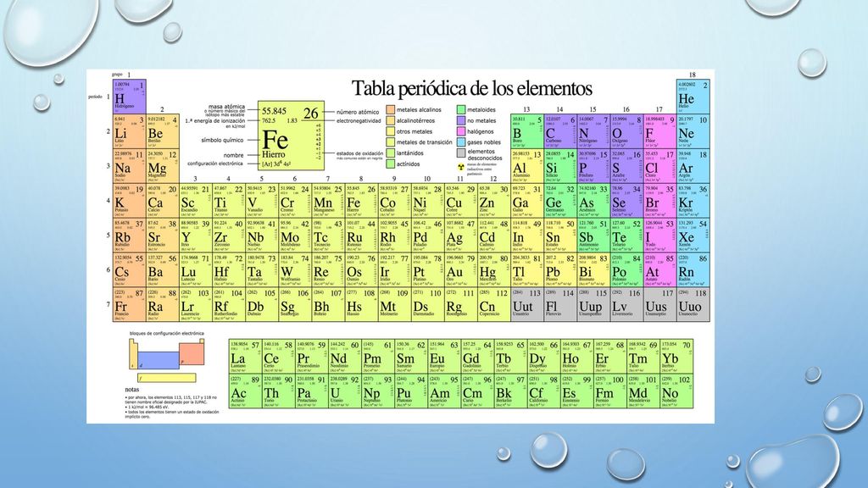Click the silver (Ag) element cell
The image size is (868, 488).
pyautogui.click(x=461, y=236)
